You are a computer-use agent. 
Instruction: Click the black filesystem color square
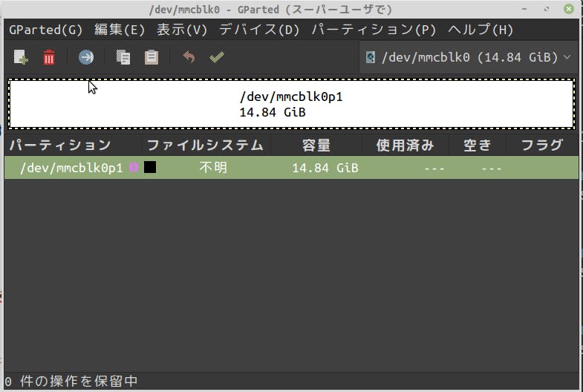pos(150,167)
